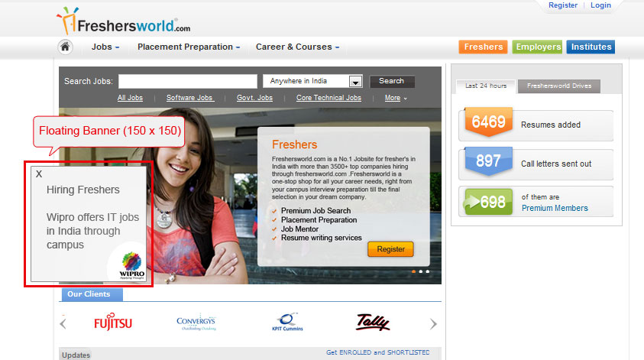Expand the More job categories dropdown
Screen dimensions: 644x360
(x=396, y=98)
